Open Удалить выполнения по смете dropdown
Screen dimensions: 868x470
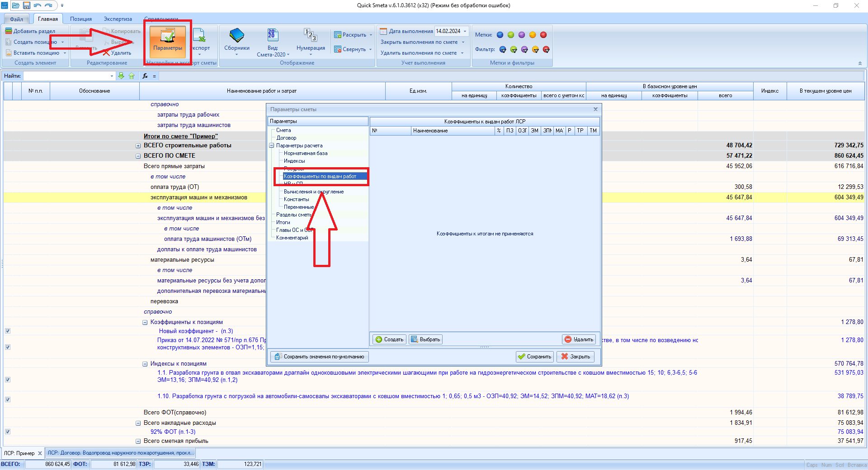[x=462, y=53]
